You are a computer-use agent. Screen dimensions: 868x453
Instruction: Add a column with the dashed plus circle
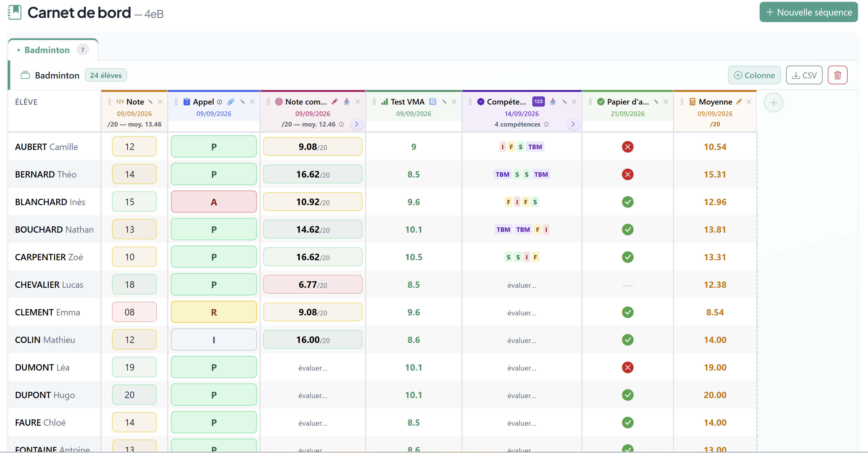(x=773, y=103)
